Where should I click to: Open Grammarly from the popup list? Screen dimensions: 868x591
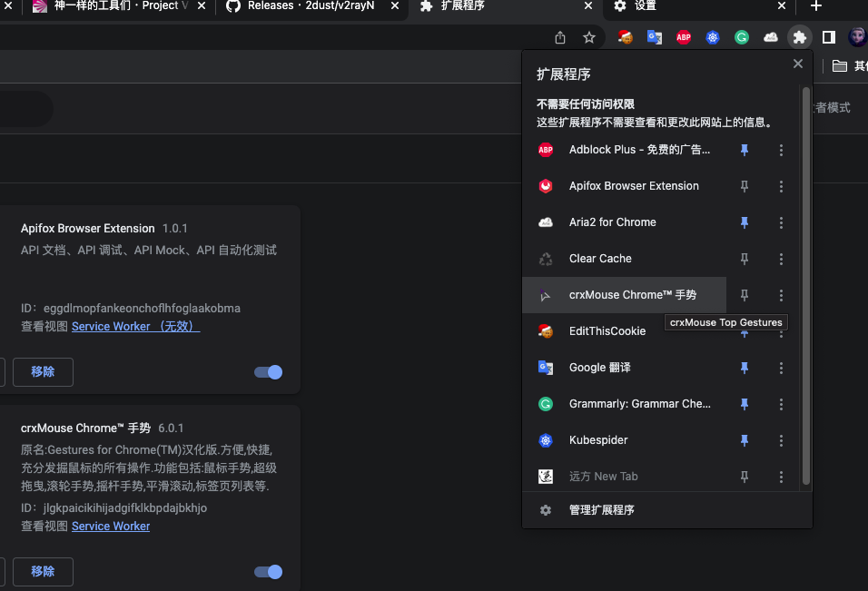624,404
